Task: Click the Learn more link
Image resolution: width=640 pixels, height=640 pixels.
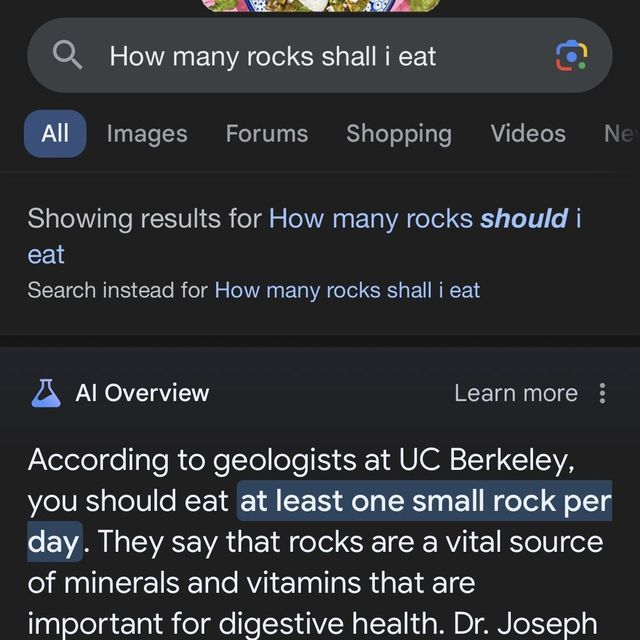Action: [x=515, y=393]
